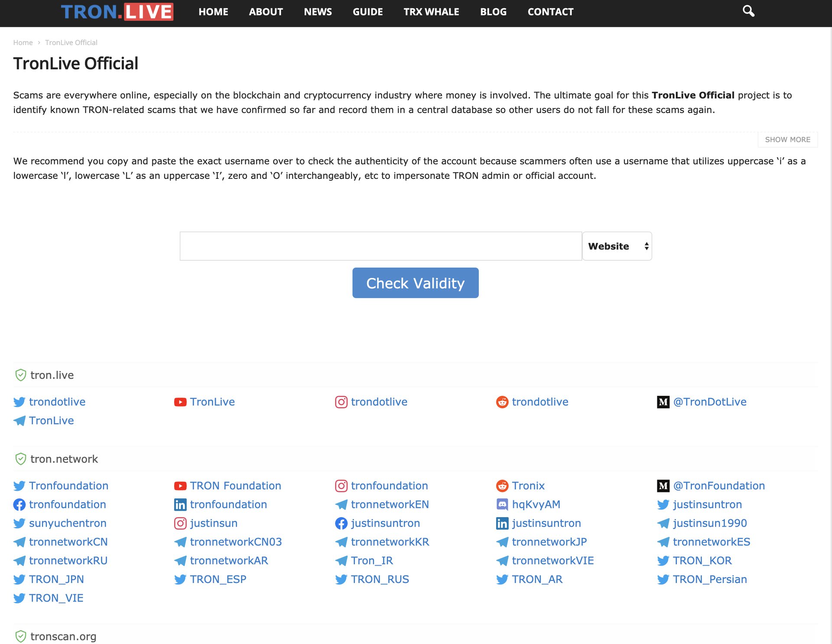Click Instagram icon beside trondotlive

click(x=341, y=402)
